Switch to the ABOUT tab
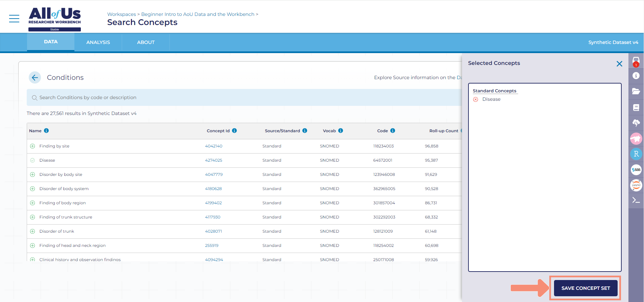 pyautogui.click(x=146, y=42)
